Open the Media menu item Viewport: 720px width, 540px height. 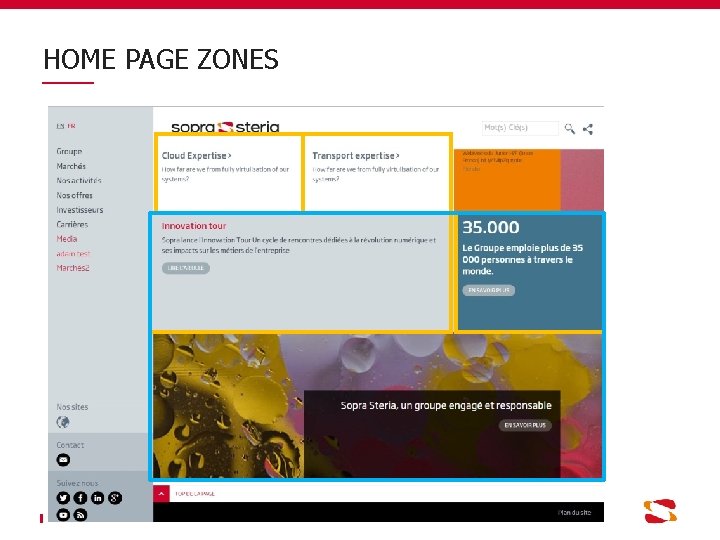click(67, 239)
